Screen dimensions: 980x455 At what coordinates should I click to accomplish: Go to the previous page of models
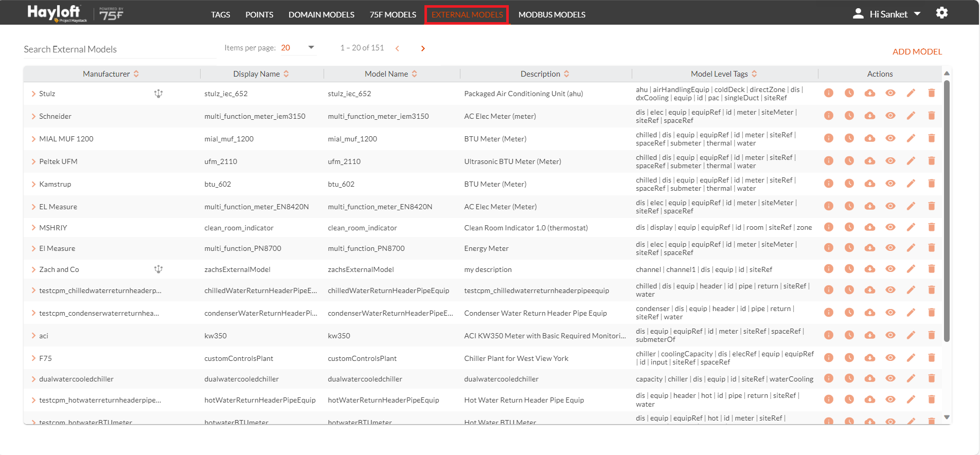pos(397,48)
